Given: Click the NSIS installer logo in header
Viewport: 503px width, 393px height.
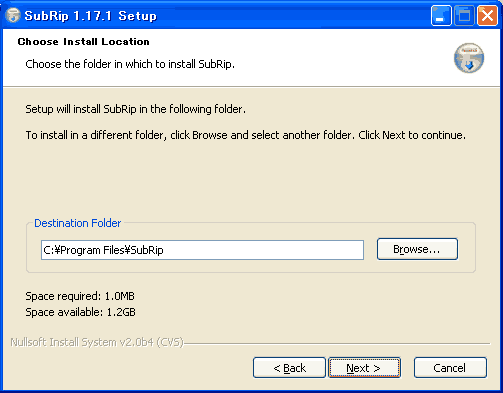Looking at the screenshot, I should coord(469,58).
